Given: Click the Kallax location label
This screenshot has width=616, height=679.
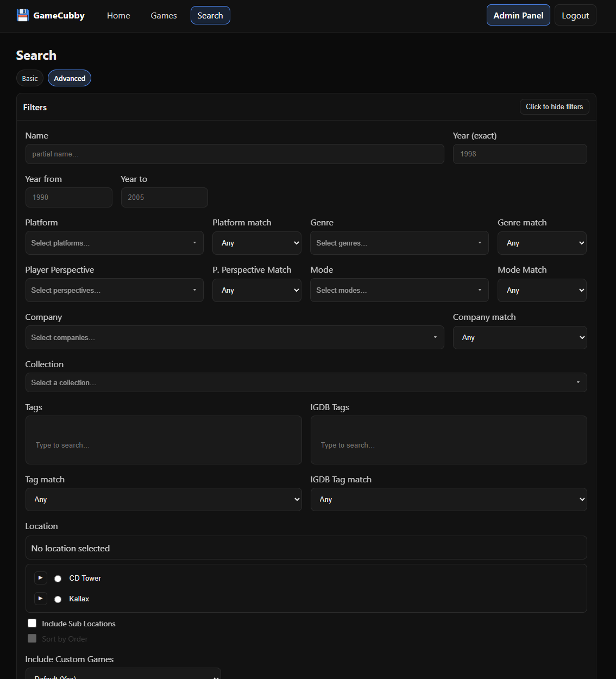Looking at the screenshot, I should (79, 599).
